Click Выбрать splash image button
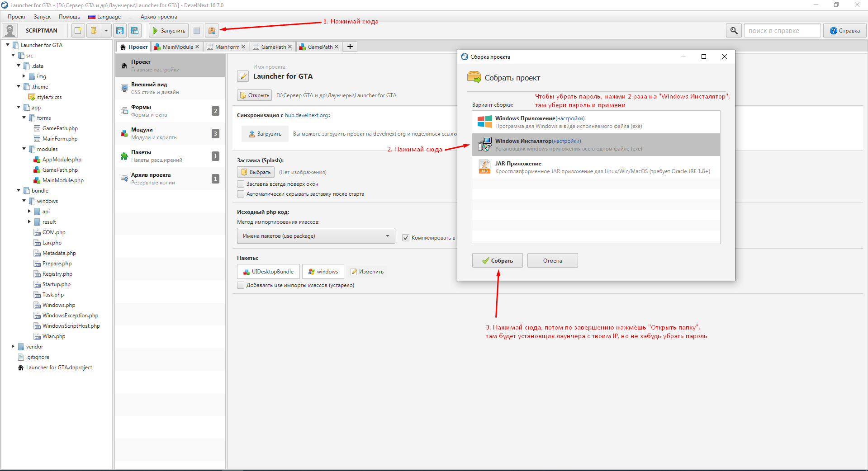The height and width of the screenshot is (471, 868). pos(256,172)
